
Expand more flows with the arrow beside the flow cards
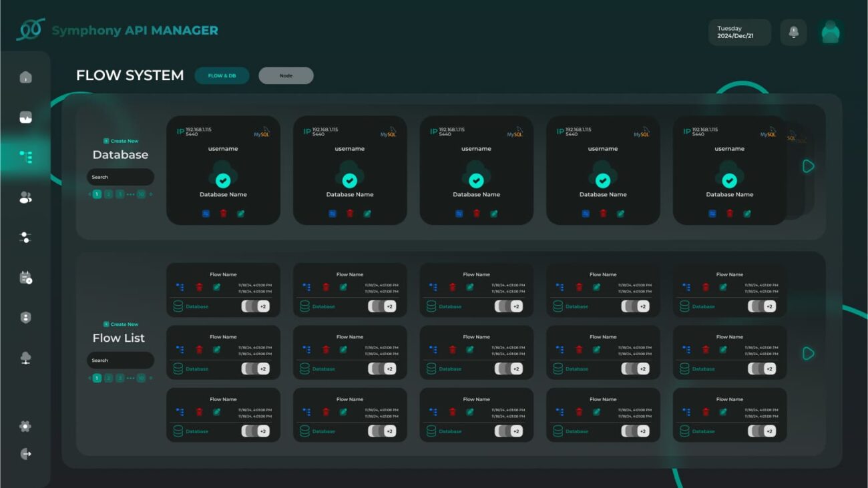tap(808, 353)
